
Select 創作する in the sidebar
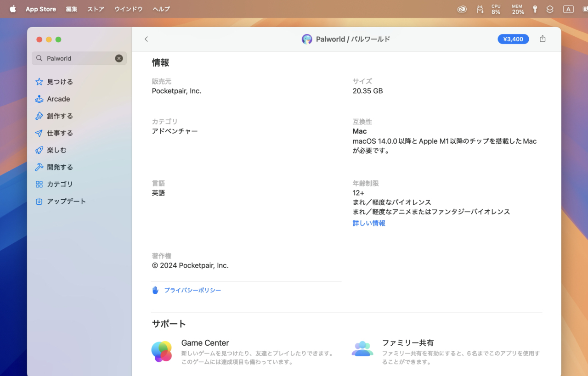(x=60, y=116)
